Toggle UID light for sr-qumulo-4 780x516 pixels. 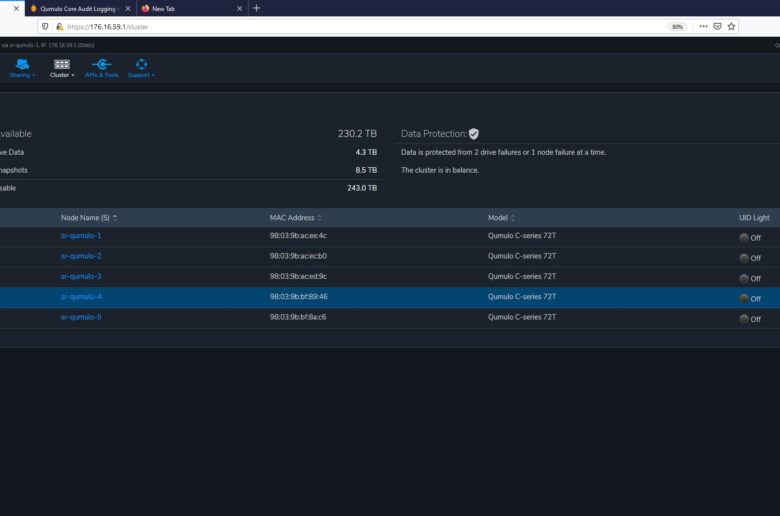click(x=744, y=299)
